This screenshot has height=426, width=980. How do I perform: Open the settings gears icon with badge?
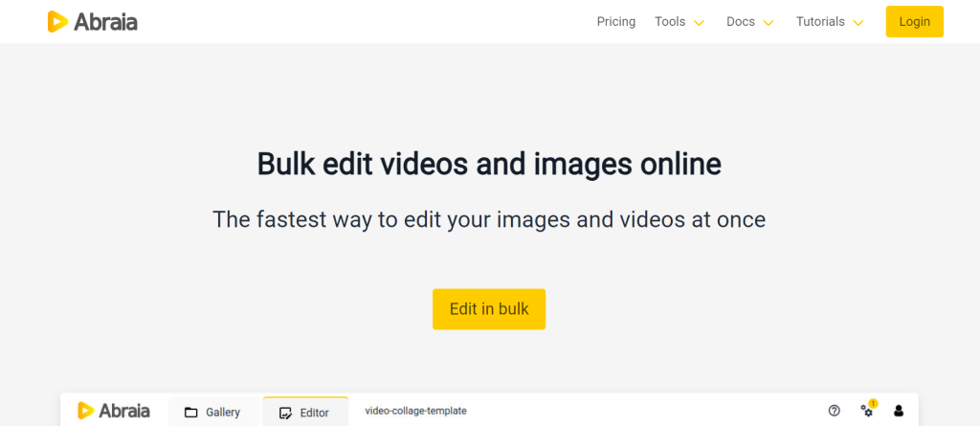point(867,410)
